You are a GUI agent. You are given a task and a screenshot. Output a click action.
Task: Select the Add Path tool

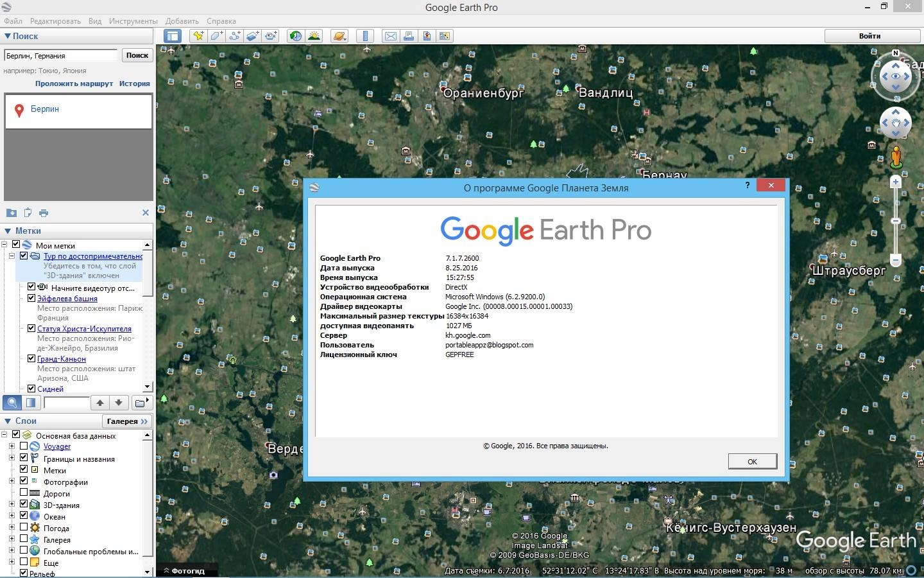click(x=235, y=36)
